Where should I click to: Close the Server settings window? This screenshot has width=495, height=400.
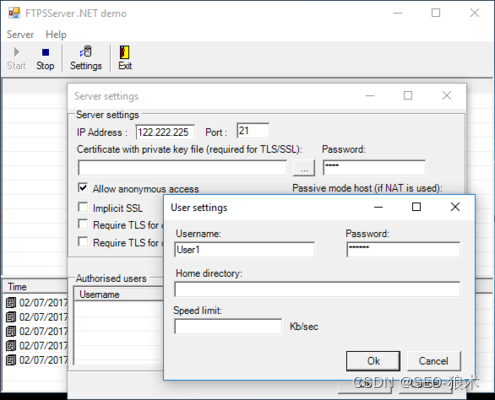(447, 96)
